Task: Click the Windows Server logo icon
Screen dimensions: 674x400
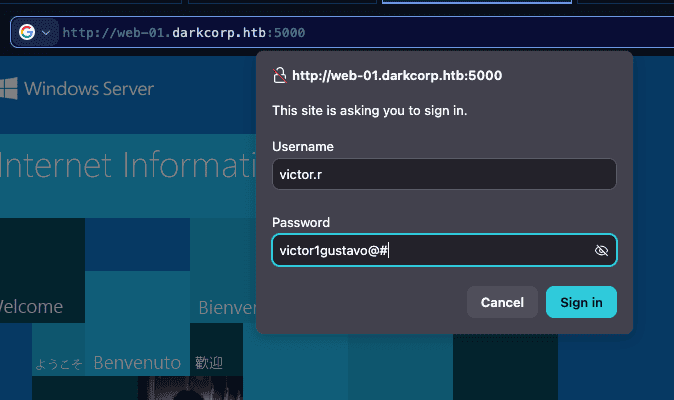Action: click(9, 89)
